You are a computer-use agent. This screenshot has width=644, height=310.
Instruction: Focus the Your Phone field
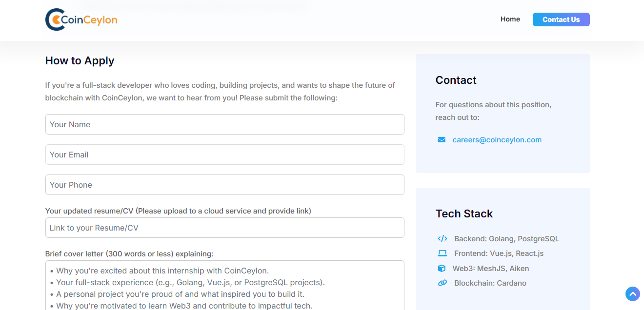(x=224, y=185)
